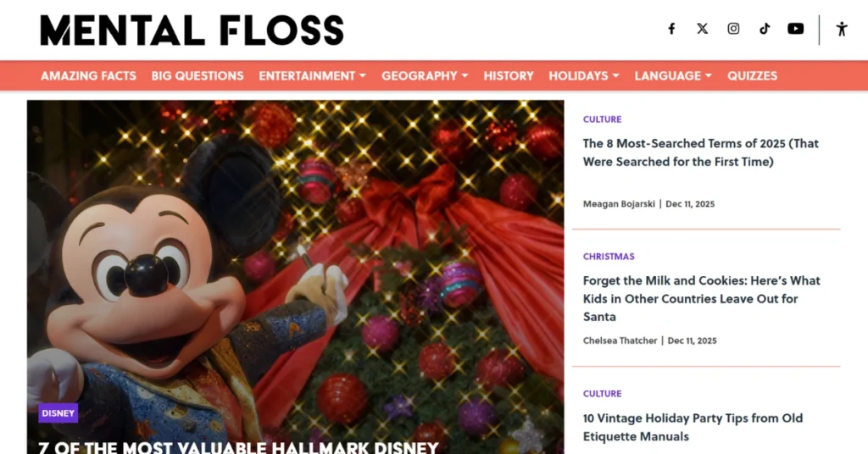Viewport: 868px width, 454px height.
Task: Expand the Geography dropdown menu
Action: tap(425, 75)
